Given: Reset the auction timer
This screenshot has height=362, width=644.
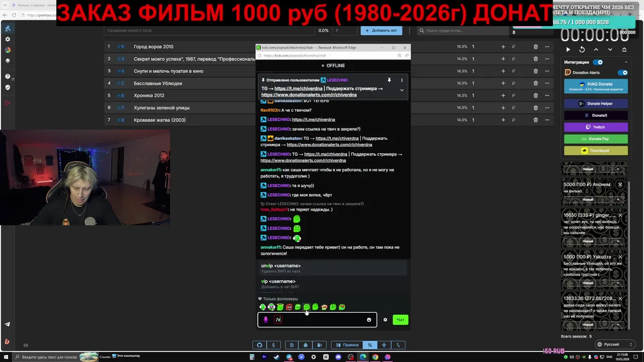Looking at the screenshot, I should coord(582,49).
